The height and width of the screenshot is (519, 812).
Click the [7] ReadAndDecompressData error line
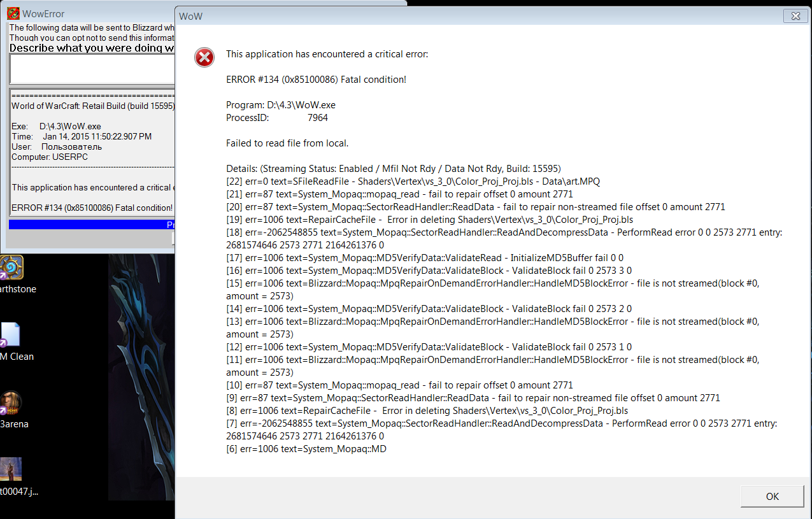pyautogui.click(x=502, y=430)
